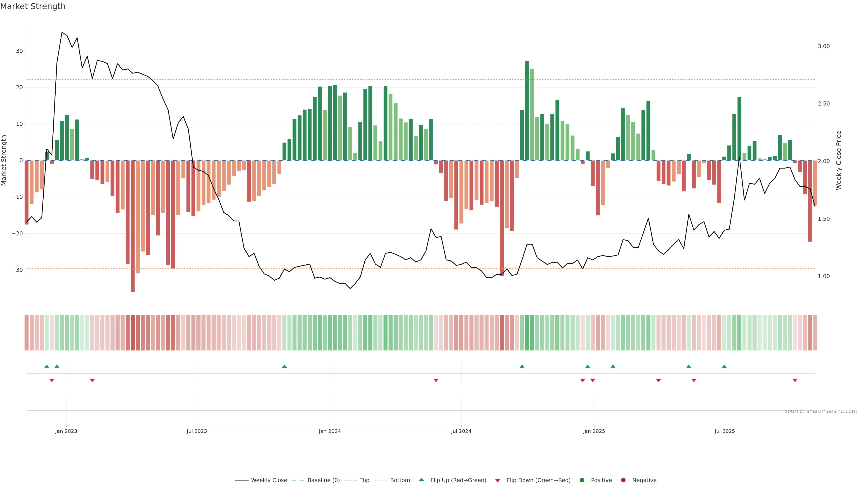Click red flip-down triangle just before Jul 2024

tap(436, 380)
